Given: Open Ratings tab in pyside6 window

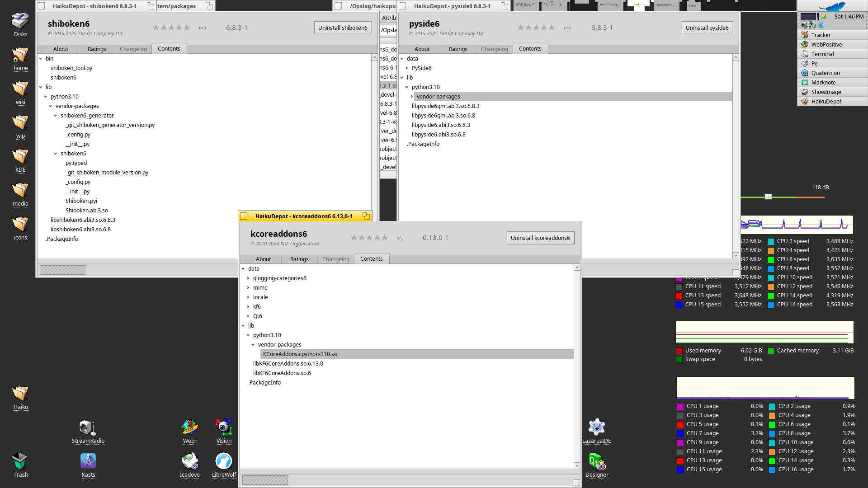Looking at the screenshot, I should coord(458,49).
